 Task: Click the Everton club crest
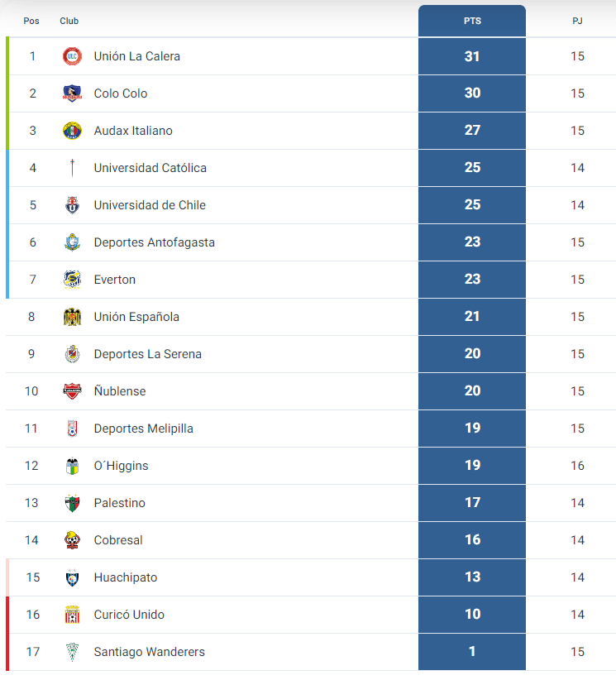(72, 280)
